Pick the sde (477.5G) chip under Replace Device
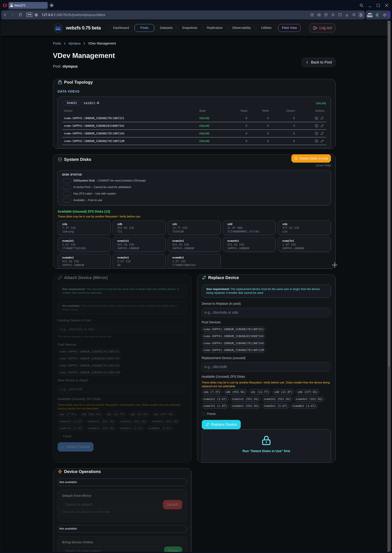 click(x=308, y=392)
